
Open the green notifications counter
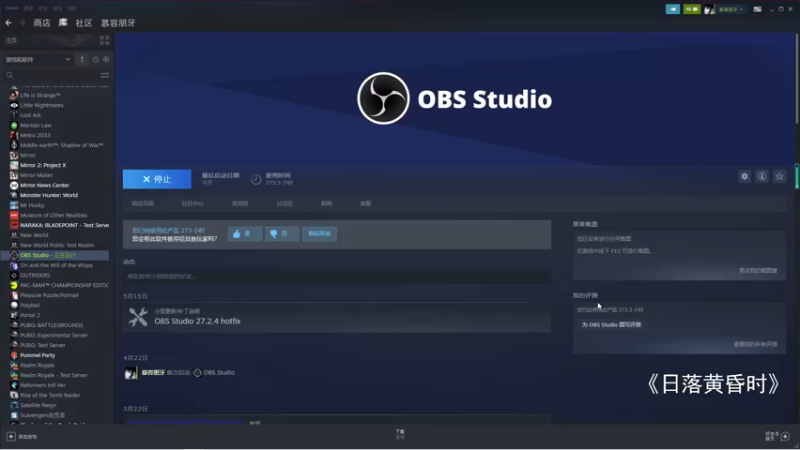click(691, 9)
